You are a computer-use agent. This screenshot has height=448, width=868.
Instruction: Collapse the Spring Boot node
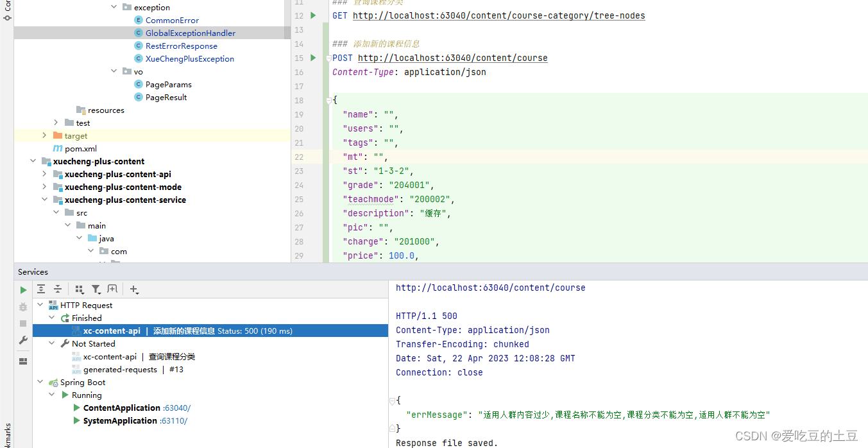[40, 383]
